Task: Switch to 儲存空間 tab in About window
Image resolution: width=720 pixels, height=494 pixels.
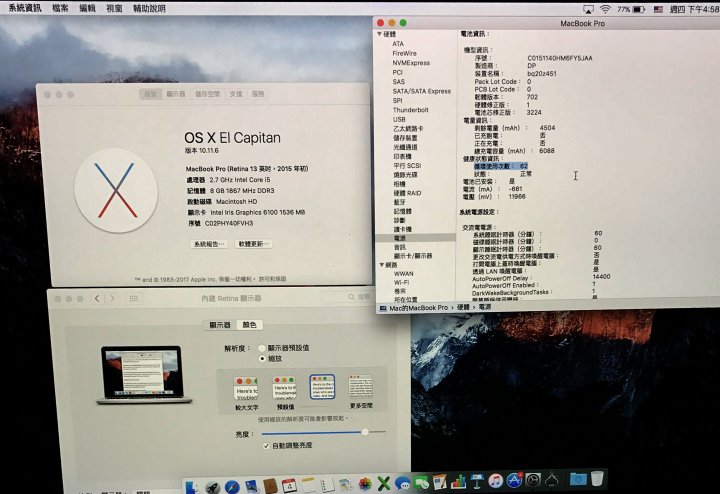Action: click(x=208, y=94)
